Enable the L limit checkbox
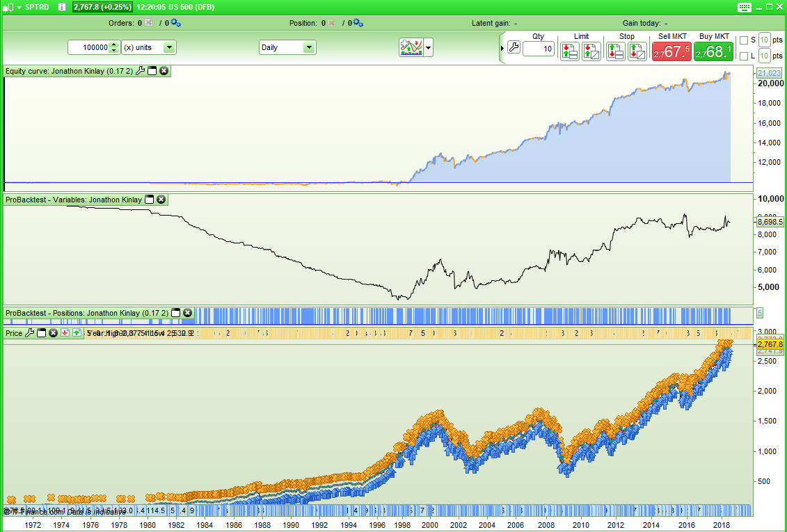This screenshot has width=787, height=532. click(x=744, y=56)
